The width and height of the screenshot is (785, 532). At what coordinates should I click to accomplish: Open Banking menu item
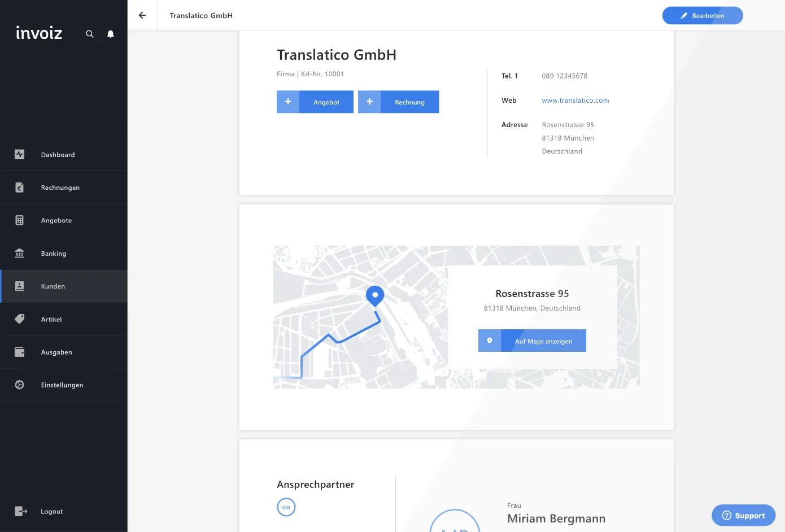click(64, 254)
